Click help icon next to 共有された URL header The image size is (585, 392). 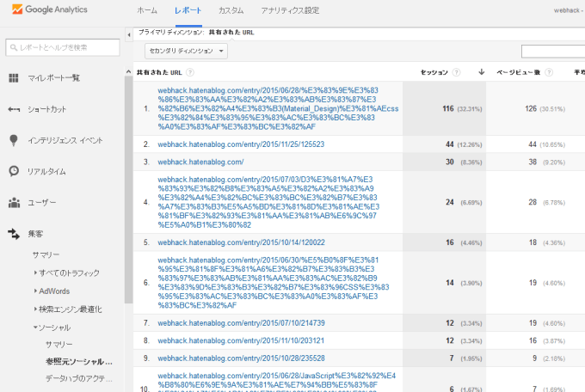(x=189, y=73)
